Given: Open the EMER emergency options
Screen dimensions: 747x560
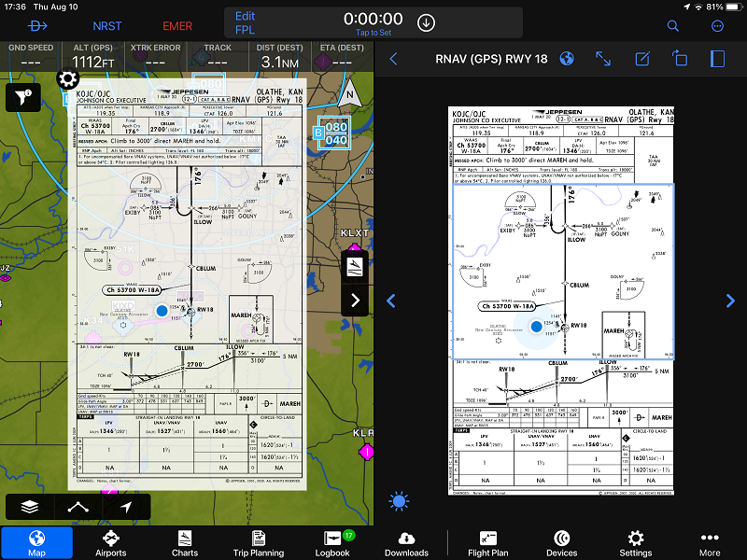Looking at the screenshot, I should pyautogui.click(x=177, y=26).
